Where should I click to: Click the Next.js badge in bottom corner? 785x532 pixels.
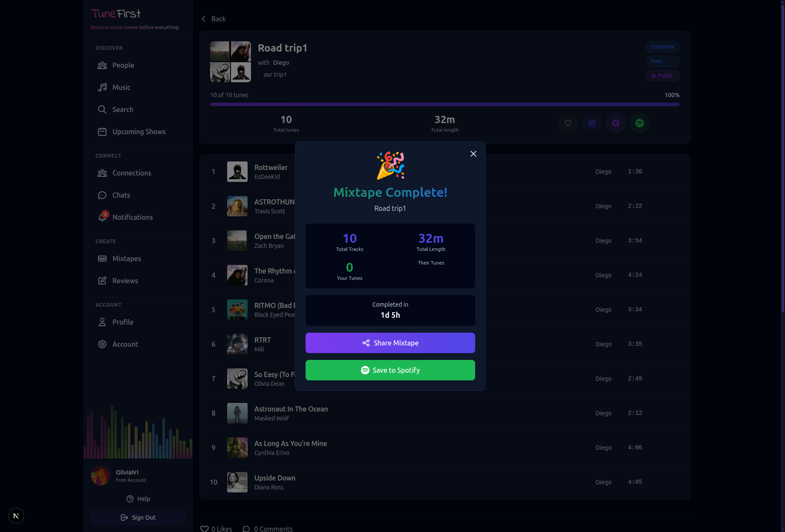(x=16, y=516)
